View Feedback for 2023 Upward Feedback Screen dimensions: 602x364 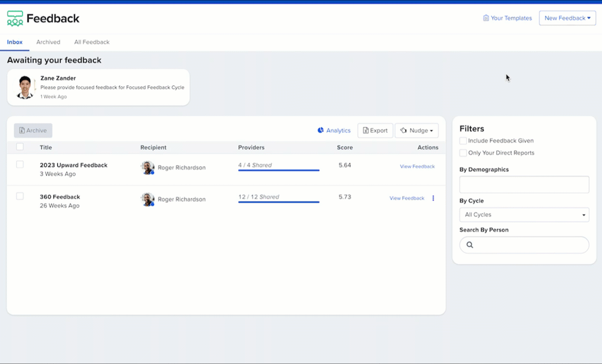point(417,166)
